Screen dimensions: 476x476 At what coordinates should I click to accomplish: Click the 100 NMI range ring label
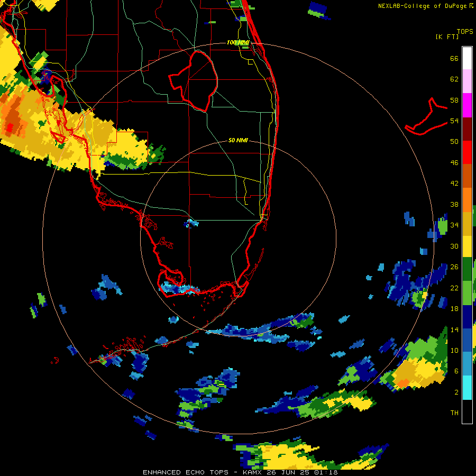pos(238,42)
